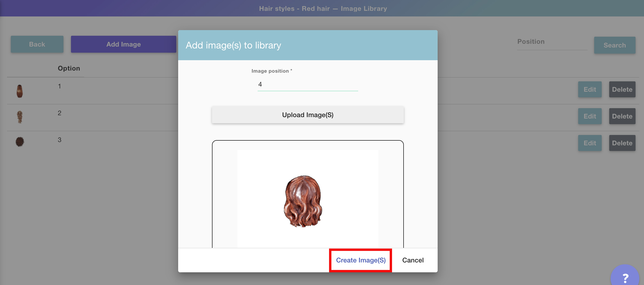This screenshot has width=644, height=285.
Task: Click the help question mark icon
Action: [625, 277]
